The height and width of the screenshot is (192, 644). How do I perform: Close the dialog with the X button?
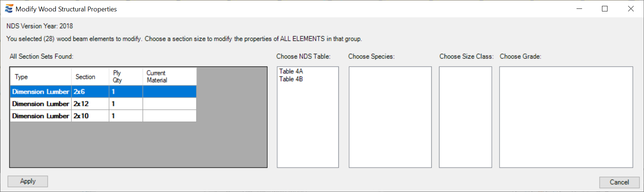coord(631,9)
